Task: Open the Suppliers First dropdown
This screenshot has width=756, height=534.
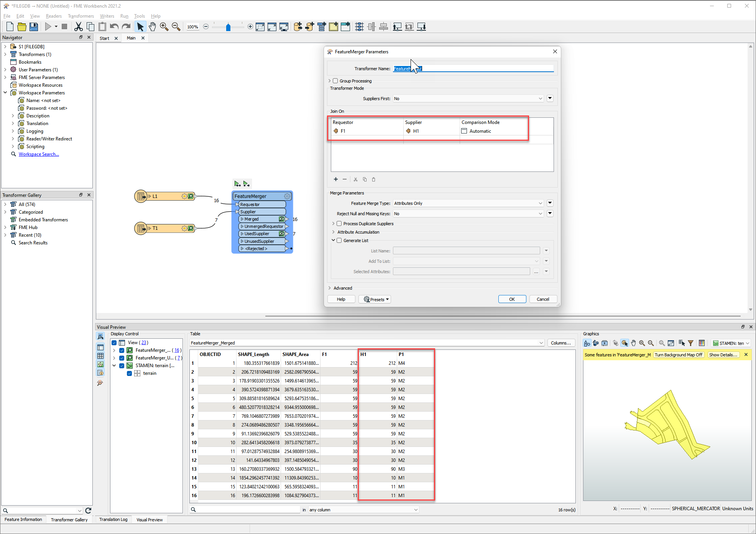Action: (468, 99)
